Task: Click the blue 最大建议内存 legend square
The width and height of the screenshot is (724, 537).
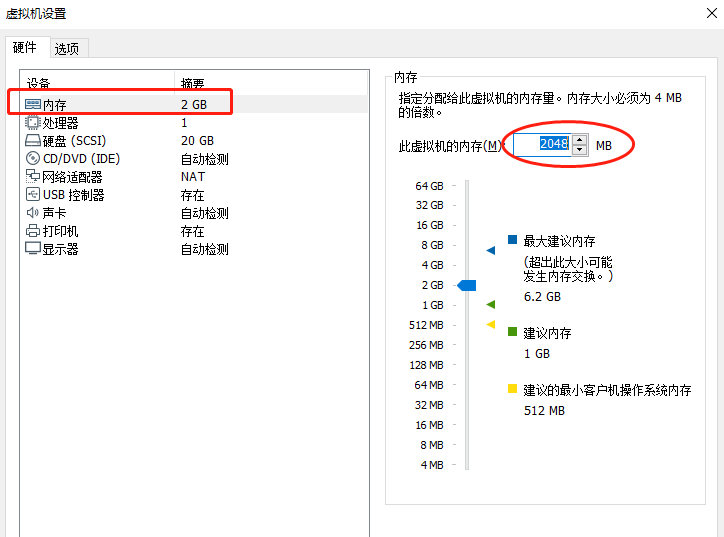Action: (512, 239)
